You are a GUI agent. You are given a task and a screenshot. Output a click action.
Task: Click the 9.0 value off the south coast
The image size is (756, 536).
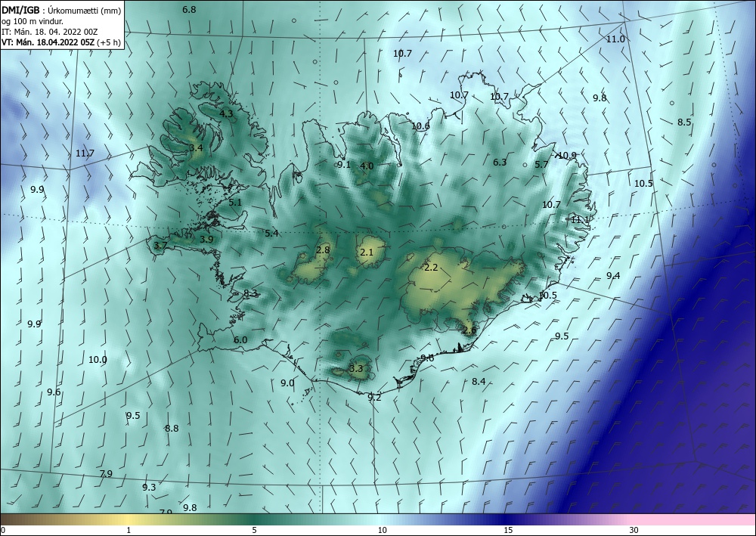[x=287, y=383]
